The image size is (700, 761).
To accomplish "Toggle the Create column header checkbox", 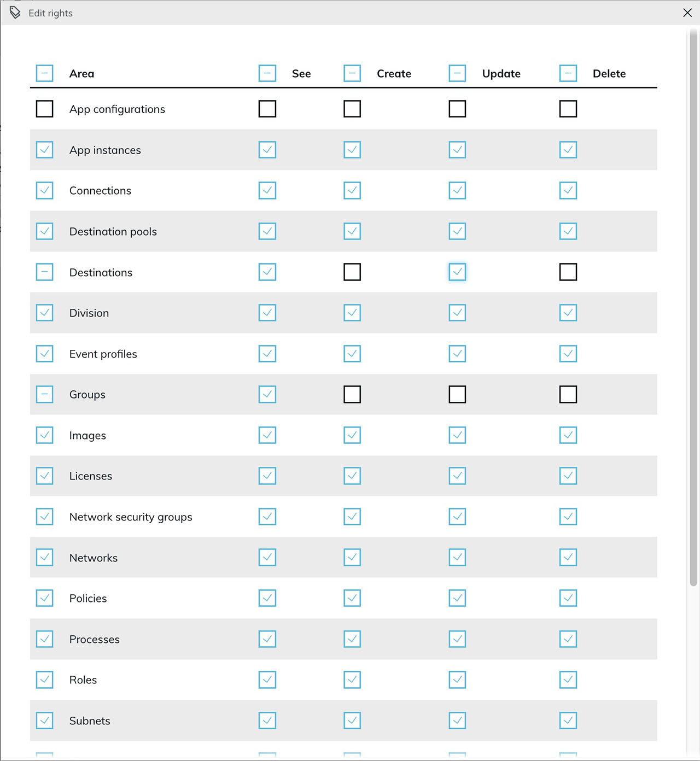I will pyautogui.click(x=352, y=73).
